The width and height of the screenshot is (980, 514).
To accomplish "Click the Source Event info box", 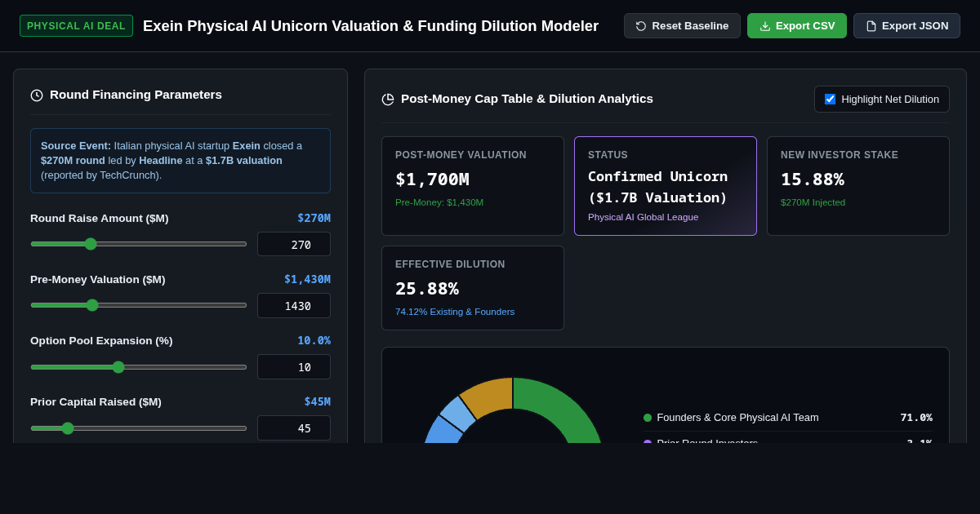I will [180, 161].
